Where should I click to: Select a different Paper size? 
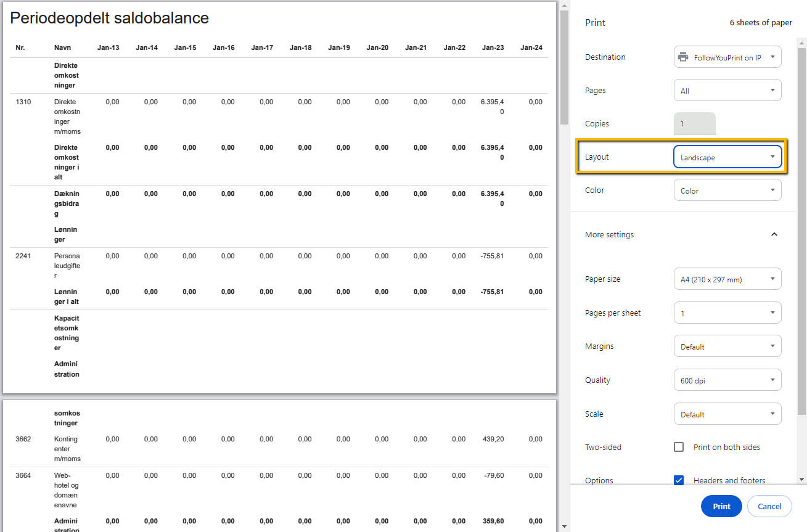point(727,279)
